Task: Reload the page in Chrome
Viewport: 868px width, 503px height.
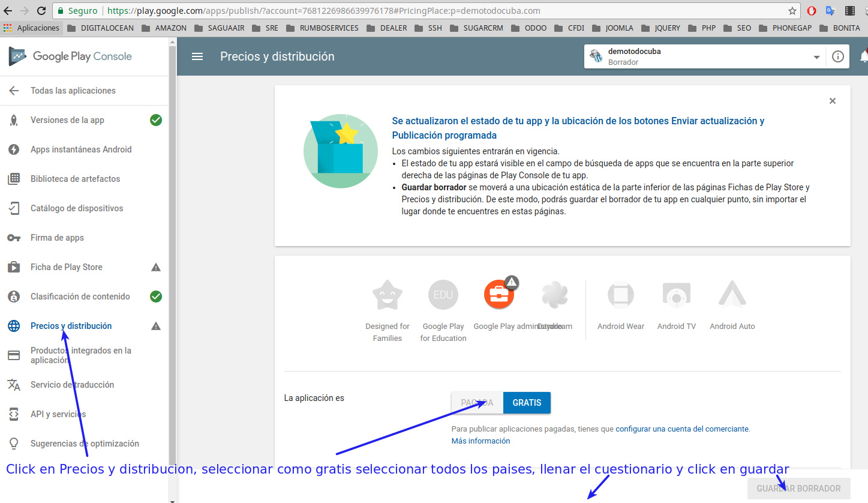Action: pos(41,11)
